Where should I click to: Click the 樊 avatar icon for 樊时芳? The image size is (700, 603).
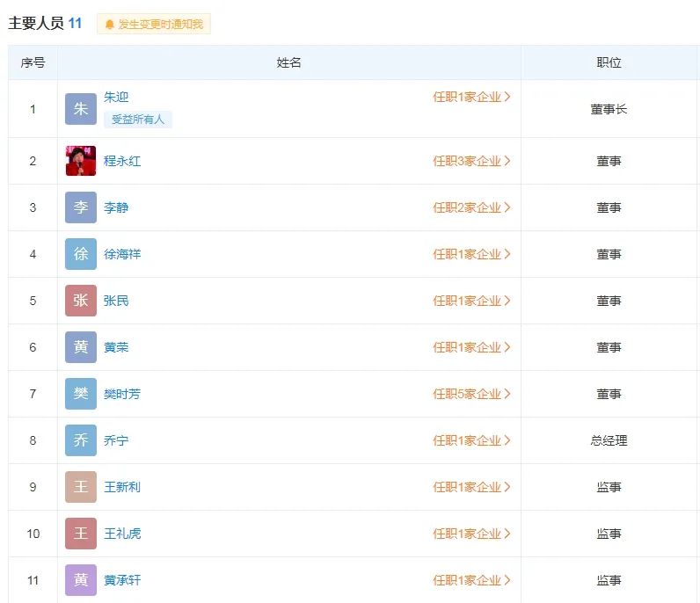(81, 394)
